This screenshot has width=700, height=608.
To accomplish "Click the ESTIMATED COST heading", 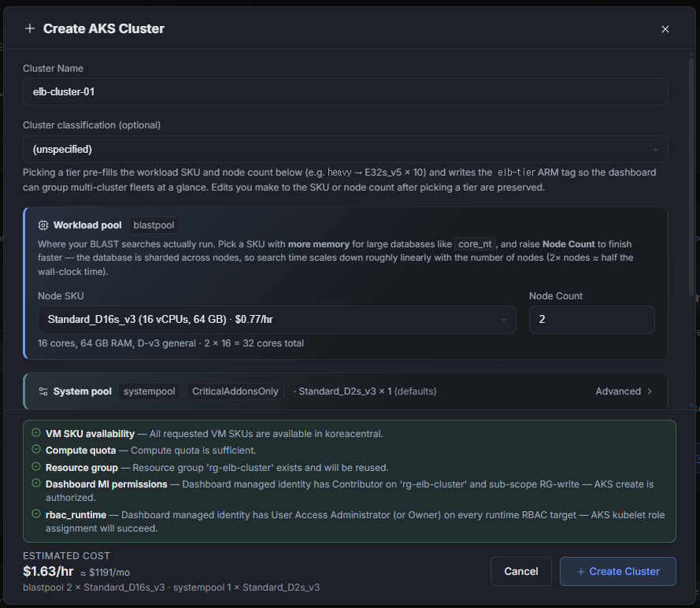I will click(x=66, y=556).
